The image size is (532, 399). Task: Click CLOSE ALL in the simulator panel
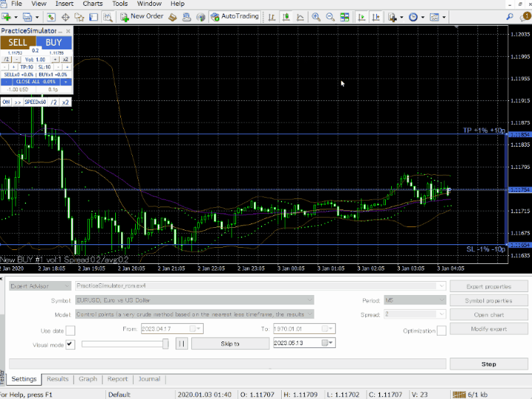pos(35,82)
